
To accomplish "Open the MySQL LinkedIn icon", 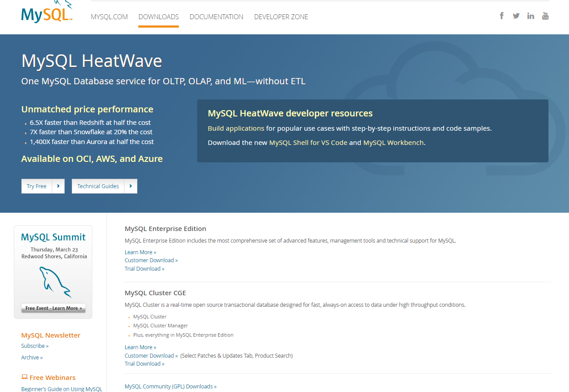I will click(x=531, y=16).
